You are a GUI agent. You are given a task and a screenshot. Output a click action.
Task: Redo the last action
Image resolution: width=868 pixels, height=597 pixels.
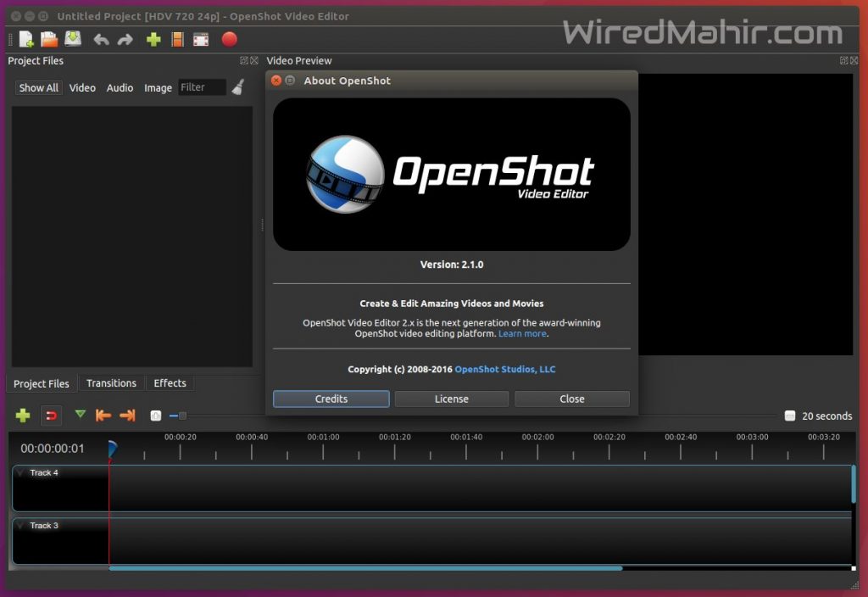[125, 39]
